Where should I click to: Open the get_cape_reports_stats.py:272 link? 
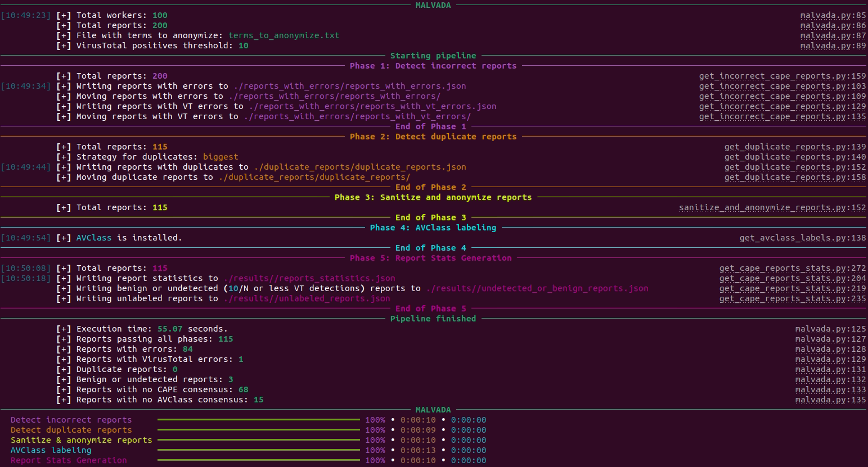[x=793, y=268]
